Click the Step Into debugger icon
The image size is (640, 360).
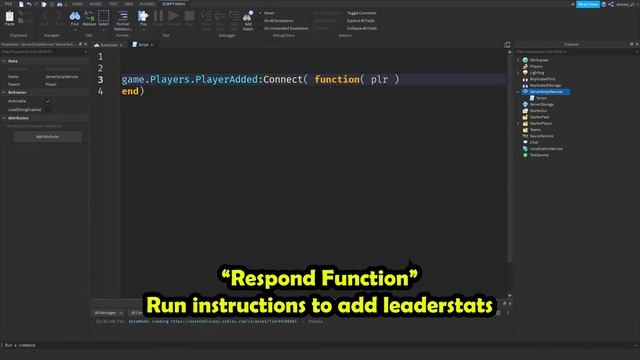(x=206, y=16)
